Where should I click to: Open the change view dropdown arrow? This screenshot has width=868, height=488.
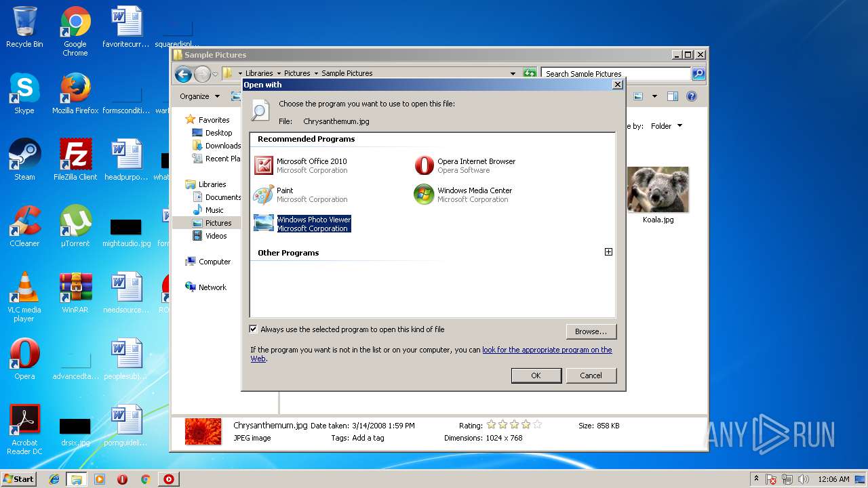654,96
